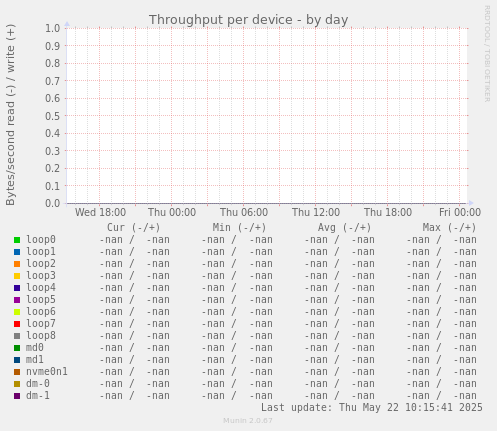The width and height of the screenshot is (497, 431).
Task: Click the RRDTOOL / TOBI OETIKER vertical text
Action: (x=487, y=54)
